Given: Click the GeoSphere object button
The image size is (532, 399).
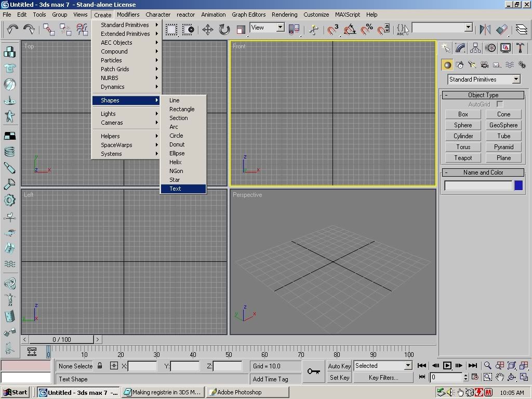Looking at the screenshot, I should pos(503,125).
